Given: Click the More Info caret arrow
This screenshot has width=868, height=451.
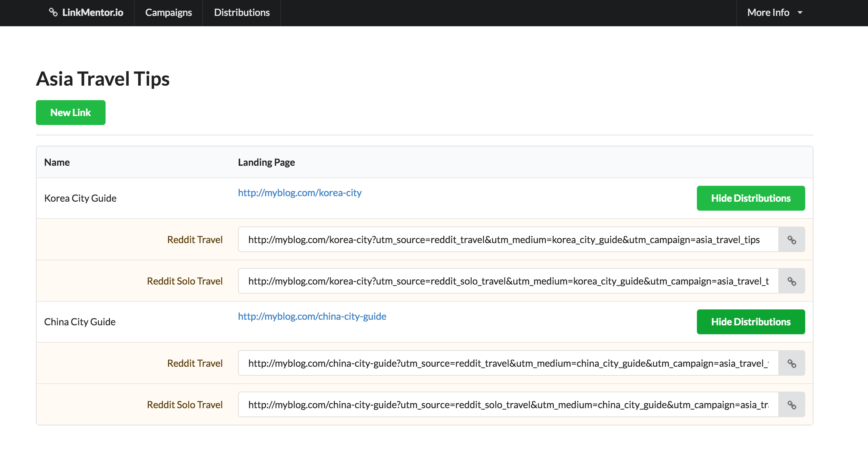Looking at the screenshot, I should coord(800,13).
